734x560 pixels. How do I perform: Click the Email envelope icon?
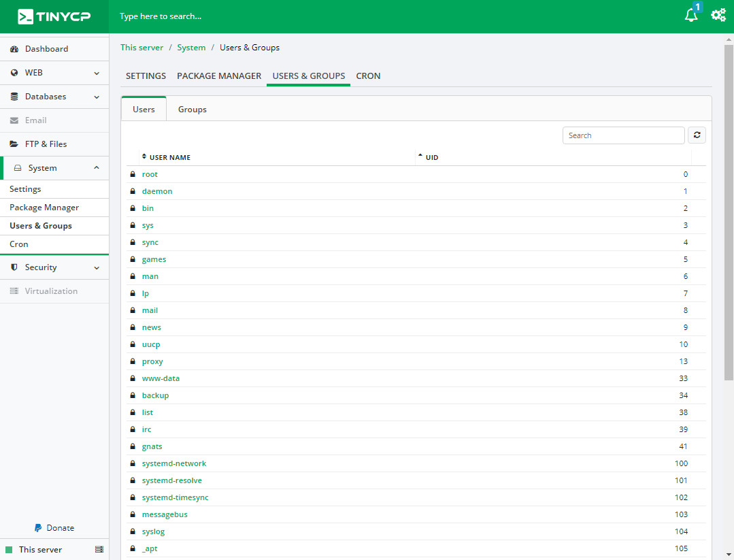pos(14,120)
